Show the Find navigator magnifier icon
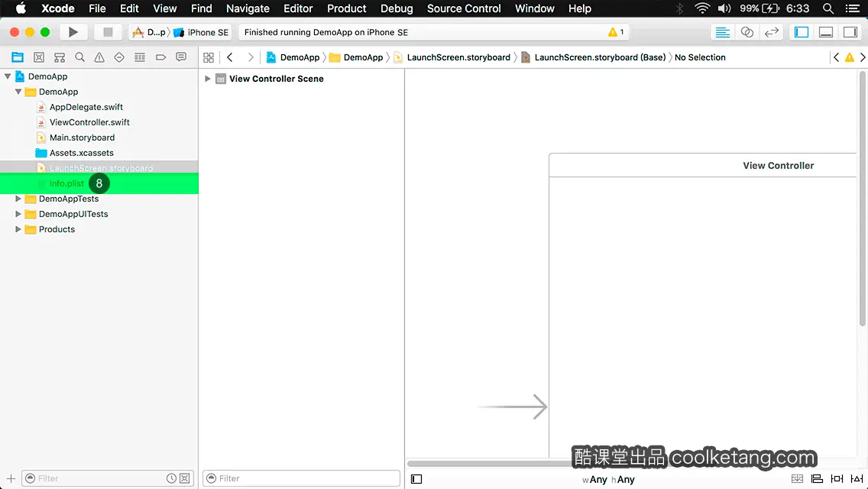Screen dimensions: 868x489 pos(79,57)
